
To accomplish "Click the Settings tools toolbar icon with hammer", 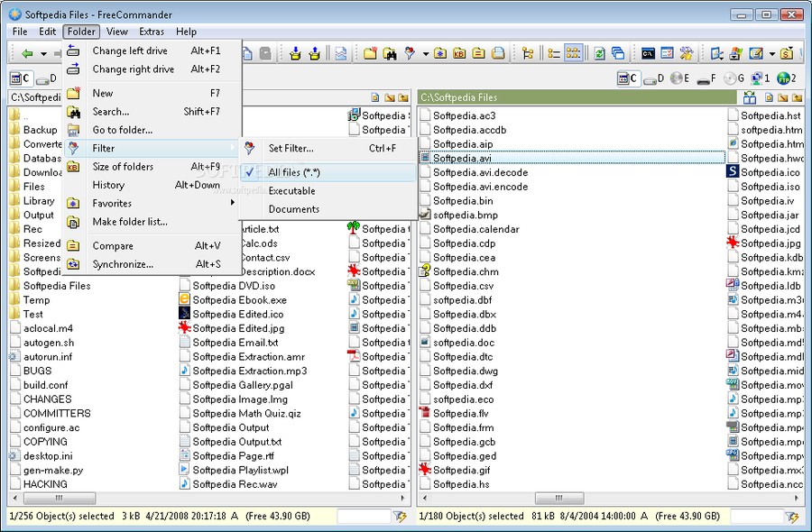I will pos(687,53).
